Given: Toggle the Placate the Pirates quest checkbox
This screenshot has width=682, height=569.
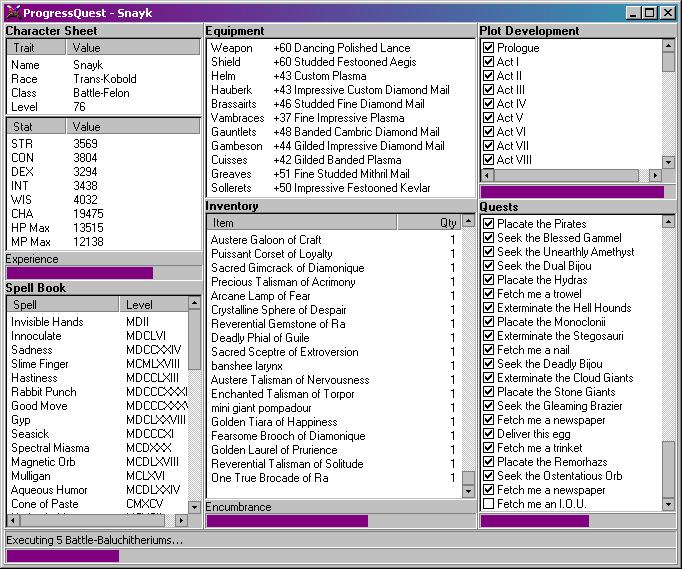Looking at the screenshot, I should point(488,224).
